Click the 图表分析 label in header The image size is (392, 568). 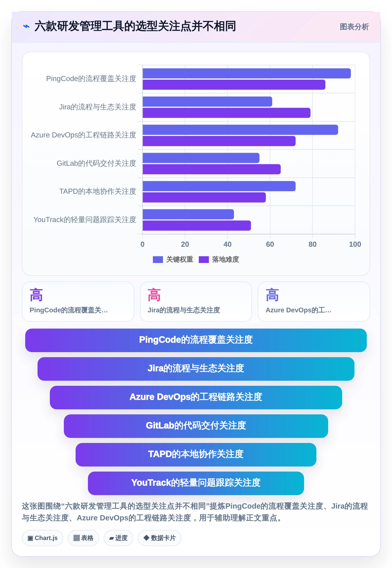[354, 27]
